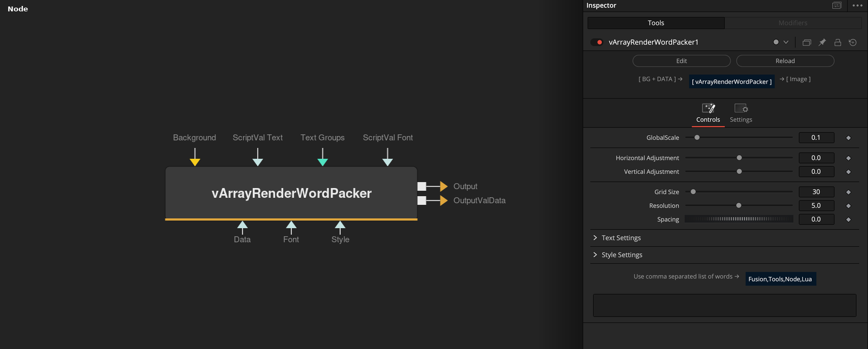Open the color dropdown chevron beside the dot

[x=786, y=42]
